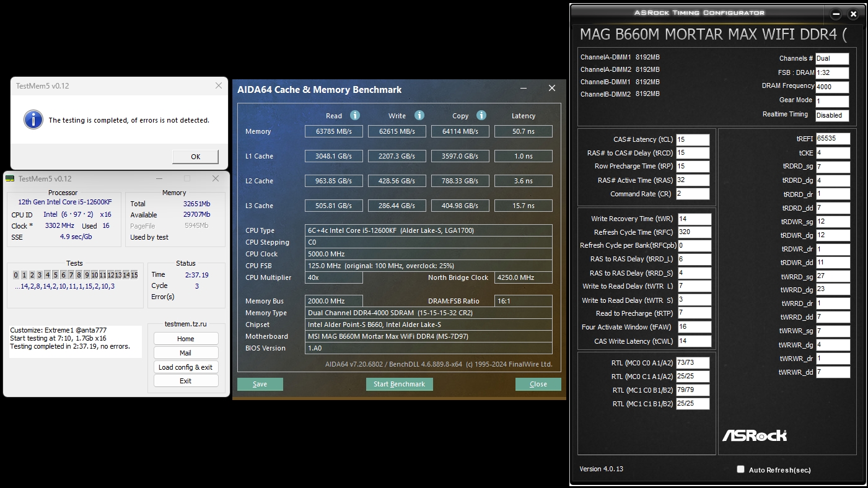Click the BIOS Version value "1.A0"

[x=429, y=348]
